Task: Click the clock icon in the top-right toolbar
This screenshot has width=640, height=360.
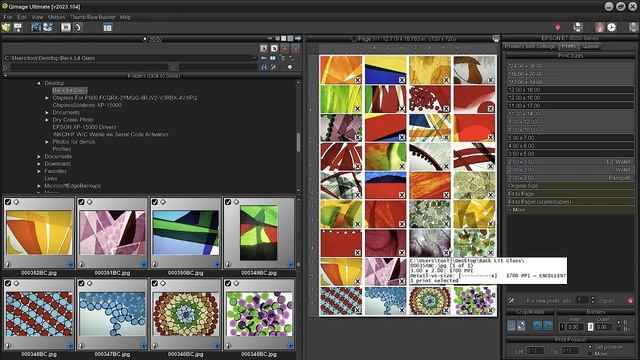Action: (611, 27)
